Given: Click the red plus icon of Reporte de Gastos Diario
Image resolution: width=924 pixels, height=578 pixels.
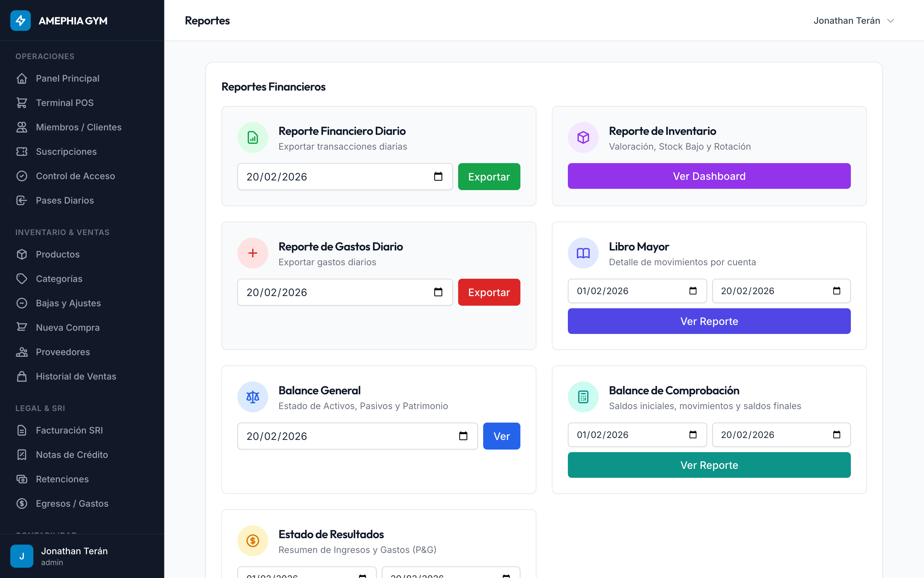Looking at the screenshot, I should (x=253, y=253).
